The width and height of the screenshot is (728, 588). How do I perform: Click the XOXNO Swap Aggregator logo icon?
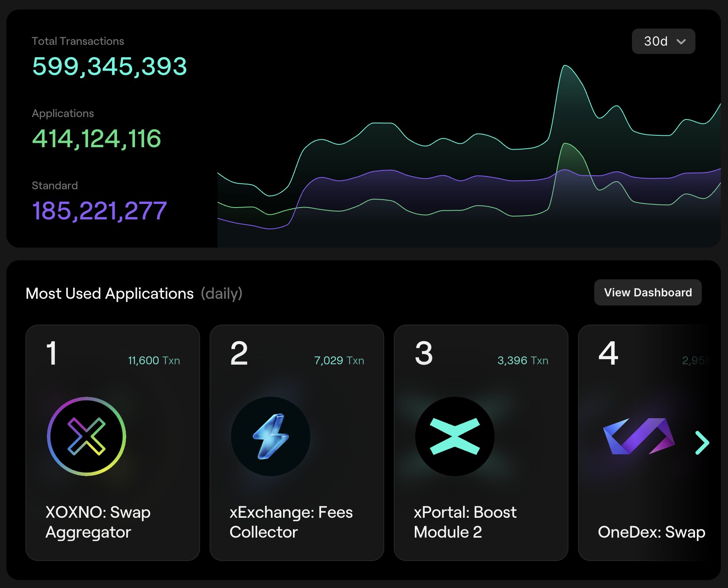87,436
